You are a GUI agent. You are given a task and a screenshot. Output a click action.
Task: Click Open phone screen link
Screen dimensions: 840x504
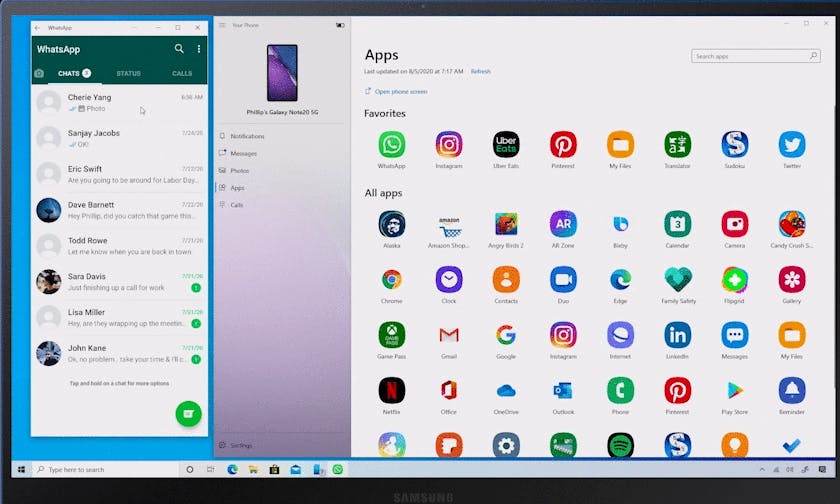(x=396, y=92)
